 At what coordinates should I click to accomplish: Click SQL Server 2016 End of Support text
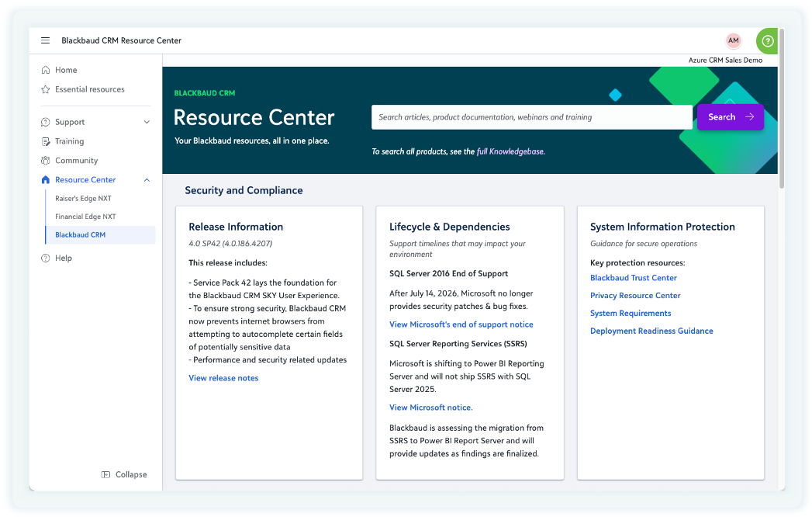point(448,274)
